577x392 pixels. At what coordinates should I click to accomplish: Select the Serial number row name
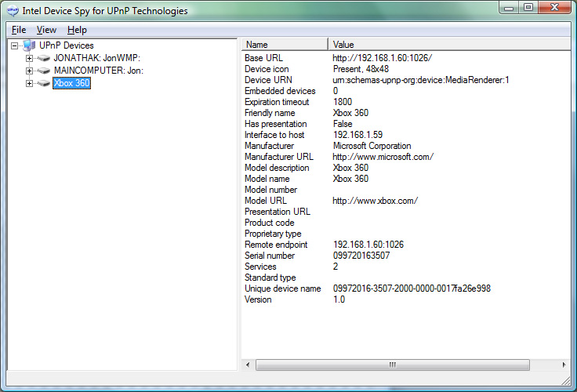coord(270,256)
